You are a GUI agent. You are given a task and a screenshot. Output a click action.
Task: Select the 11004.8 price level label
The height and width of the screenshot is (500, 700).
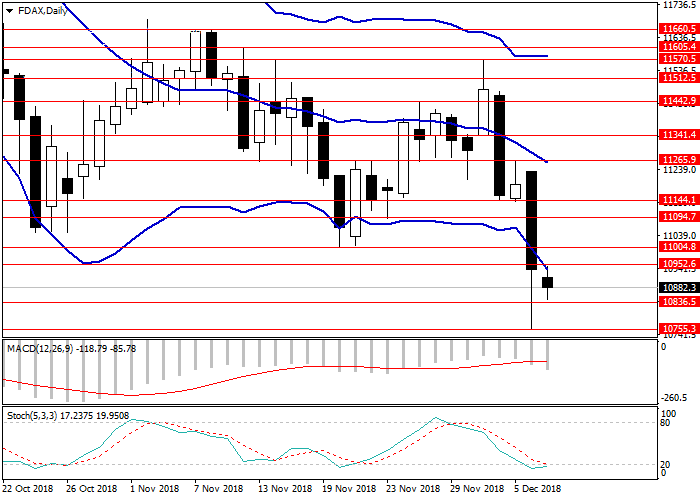679,247
